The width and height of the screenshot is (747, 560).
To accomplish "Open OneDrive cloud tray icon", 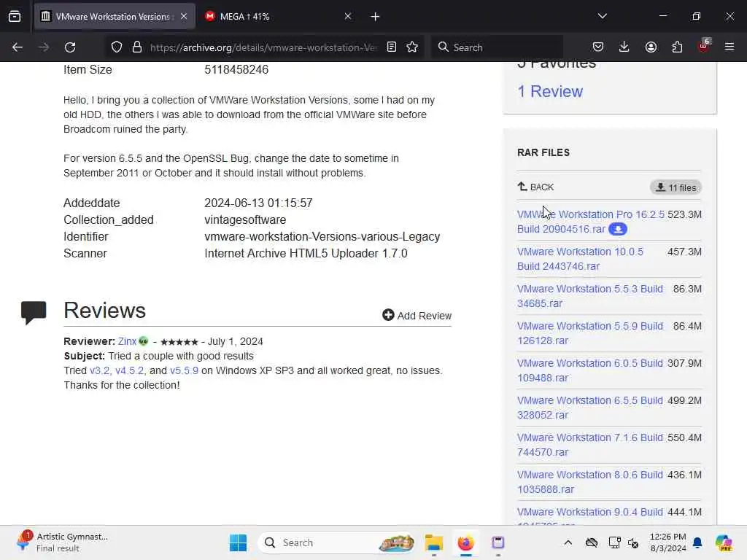I will (x=592, y=542).
